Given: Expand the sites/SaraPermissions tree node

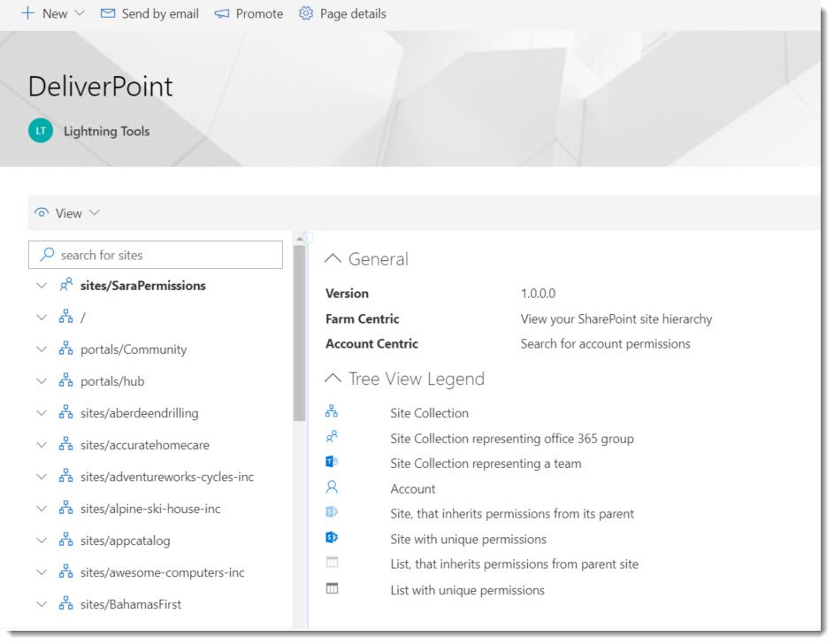Looking at the screenshot, I should coord(42,286).
